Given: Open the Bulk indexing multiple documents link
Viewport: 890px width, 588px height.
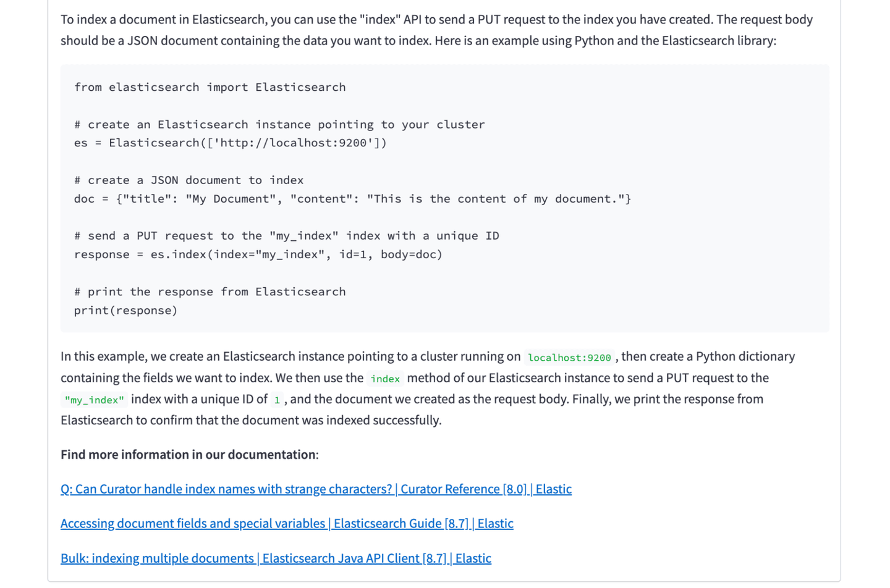Looking at the screenshot, I should 276,558.
